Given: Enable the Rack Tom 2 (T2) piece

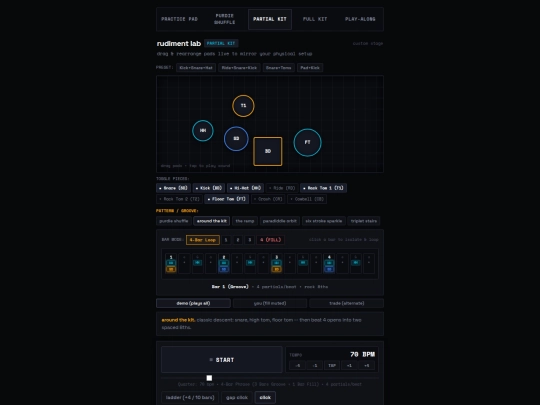Looking at the screenshot, I should coord(179,199).
